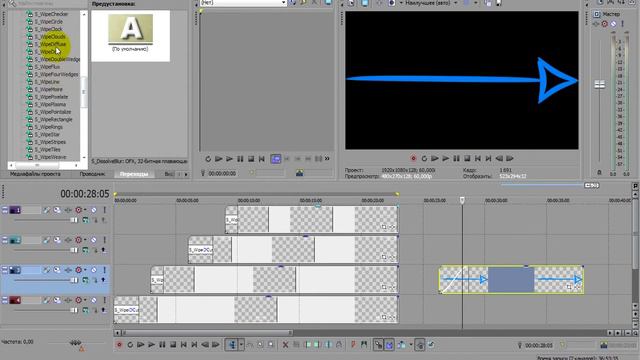
Task: Click compositing mode icon on track 4
Action: (x=85, y=310)
